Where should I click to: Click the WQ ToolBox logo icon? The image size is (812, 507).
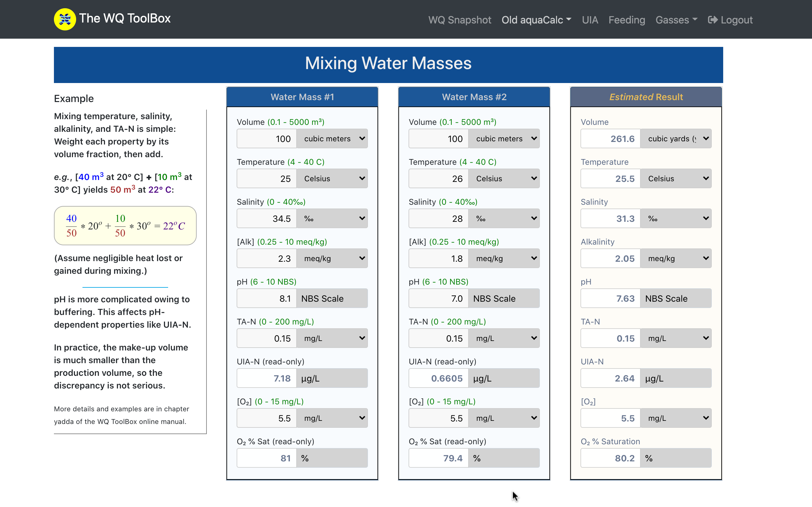point(65,19)
